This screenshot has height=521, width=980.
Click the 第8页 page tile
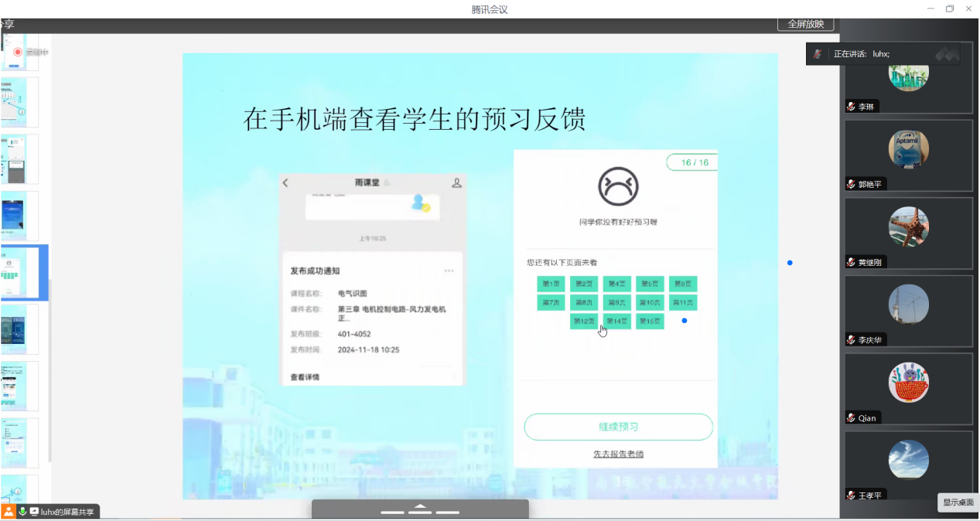pos(584,302)
